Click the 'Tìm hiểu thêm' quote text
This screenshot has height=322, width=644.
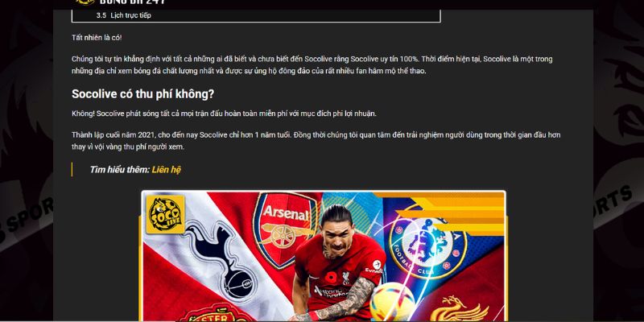[x=120, y=170]
